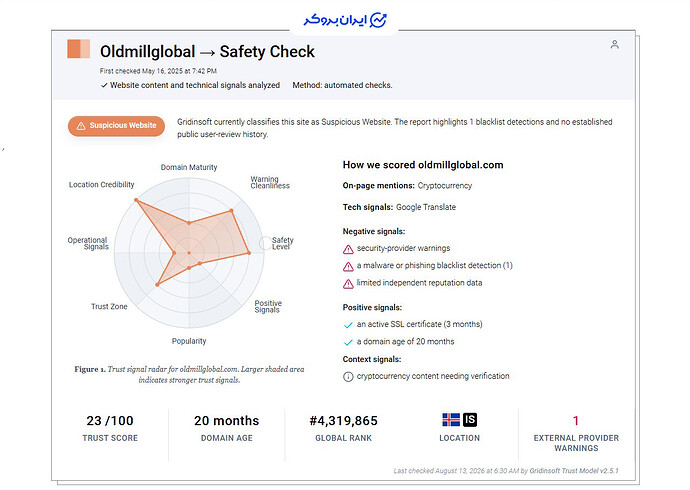Click the Iran Broker logo at top
This screenshot has width=690, height=490.
point(345,20)
